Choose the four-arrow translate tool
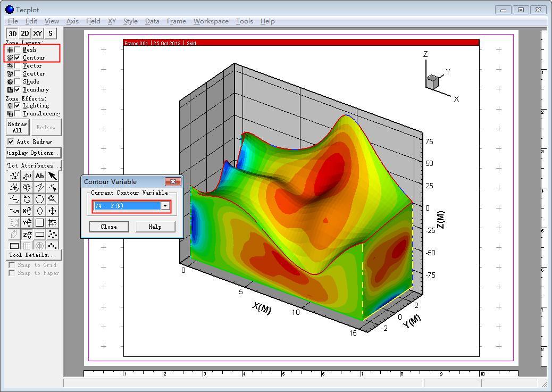The image size is (552, 392). tap(53, 211)
